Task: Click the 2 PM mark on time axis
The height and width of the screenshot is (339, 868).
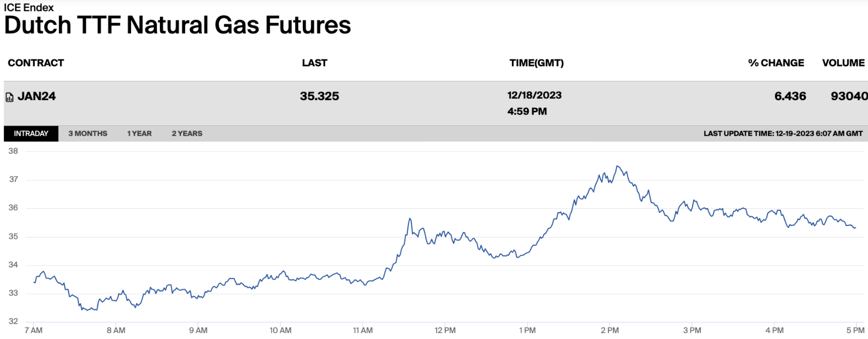Action: tap(610, 330)
